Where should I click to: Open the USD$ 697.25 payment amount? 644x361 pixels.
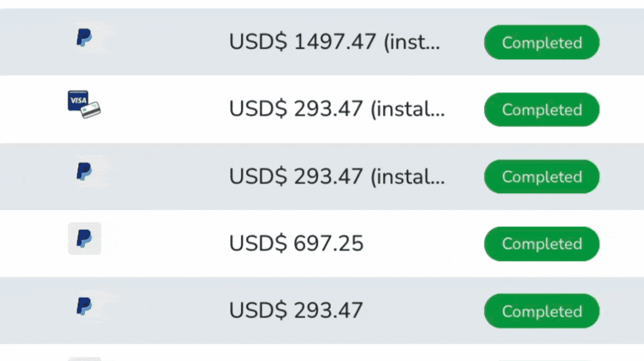296,243
